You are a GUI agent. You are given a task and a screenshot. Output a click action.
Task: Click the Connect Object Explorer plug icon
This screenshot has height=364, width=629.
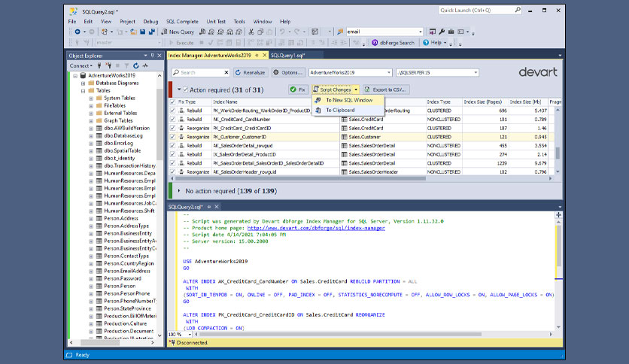click(x=99, y=65)
